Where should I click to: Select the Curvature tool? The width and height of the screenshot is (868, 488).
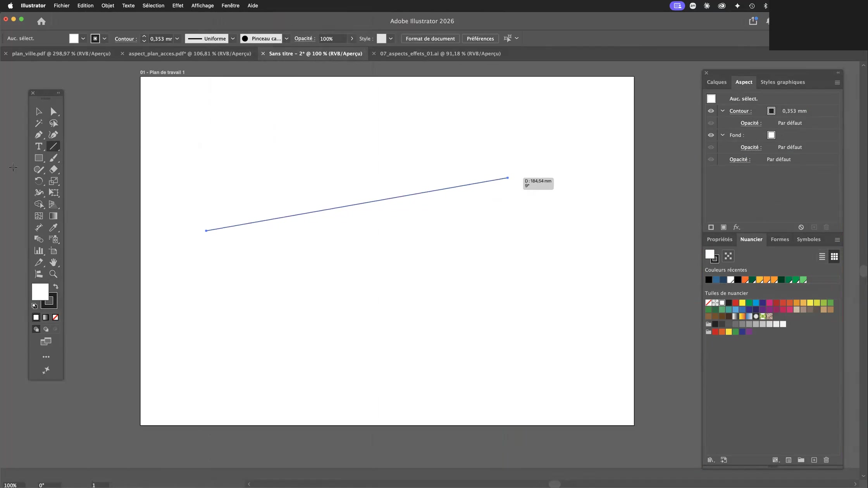click(x=53, y=135)
